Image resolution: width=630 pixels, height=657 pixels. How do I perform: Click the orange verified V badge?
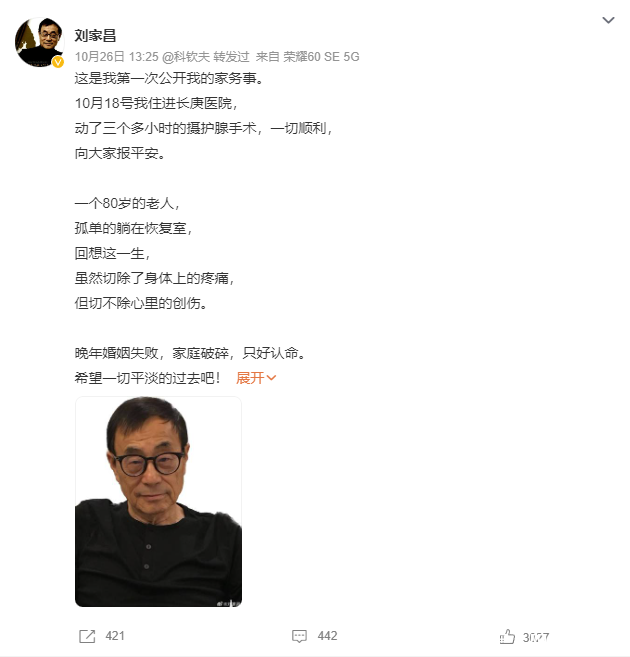click(58, 62)
